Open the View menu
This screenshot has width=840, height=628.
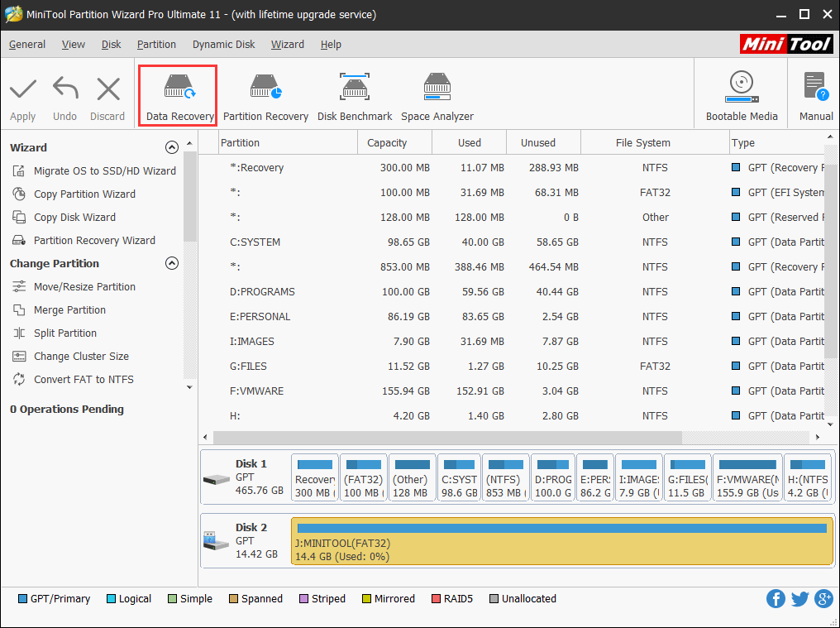74,45
